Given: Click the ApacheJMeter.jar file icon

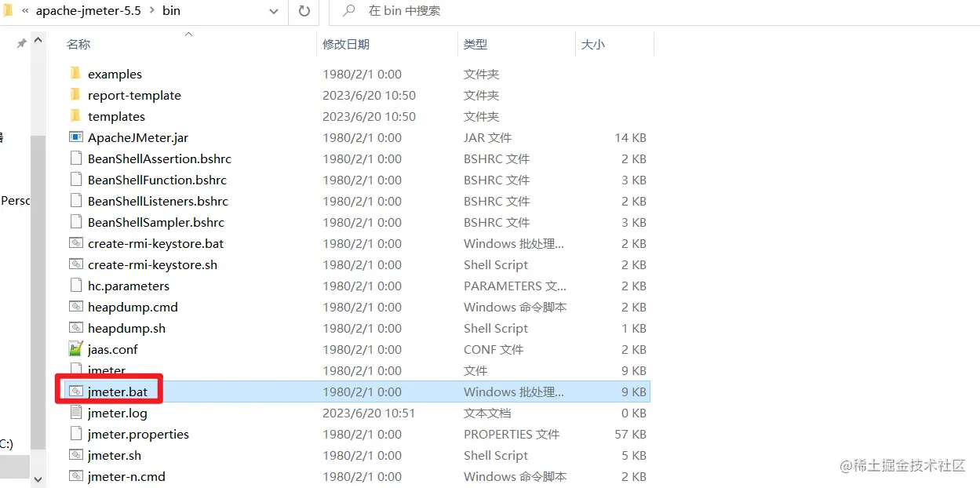Looking at the screenshot, I should coord(75,137).
